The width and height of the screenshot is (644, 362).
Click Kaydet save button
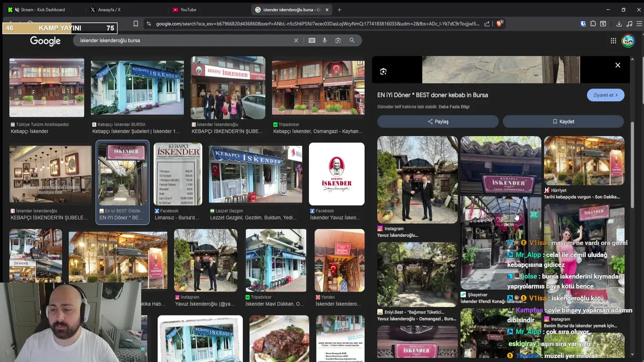pyautogui.click(x=563, y=121)
